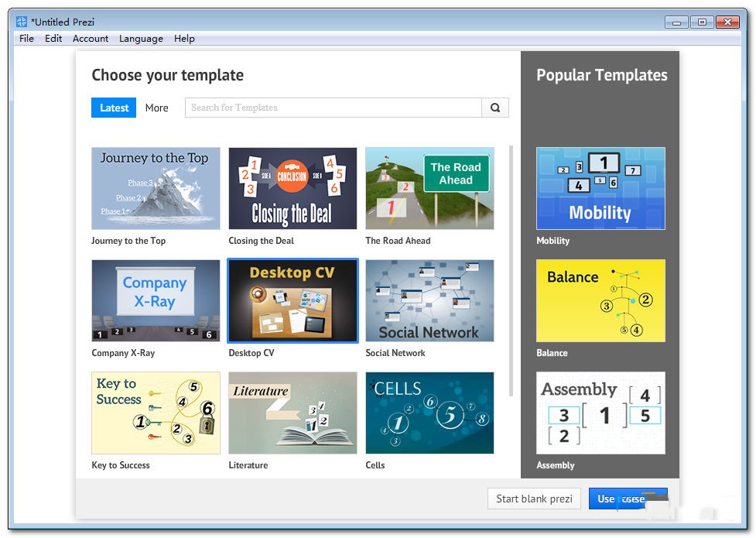Click the 'Balance' caption under popular templates
The width and height of the screenshot is (756, 538).
552,353
